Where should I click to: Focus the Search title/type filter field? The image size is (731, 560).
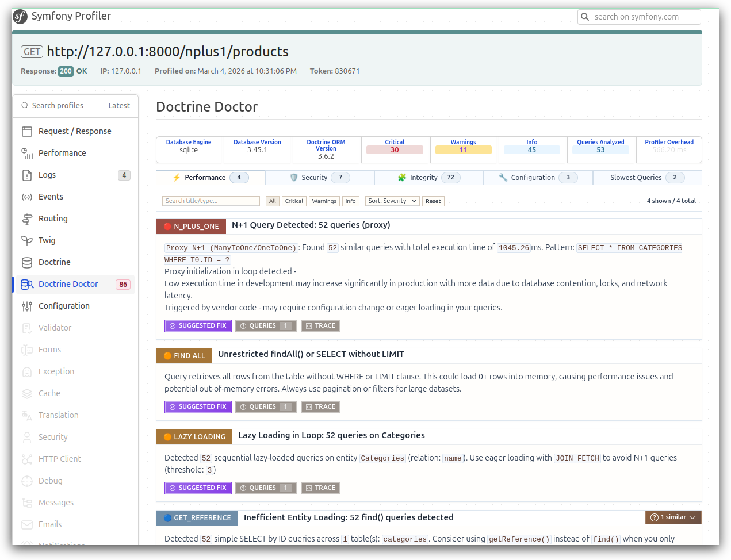pos(211,201)
